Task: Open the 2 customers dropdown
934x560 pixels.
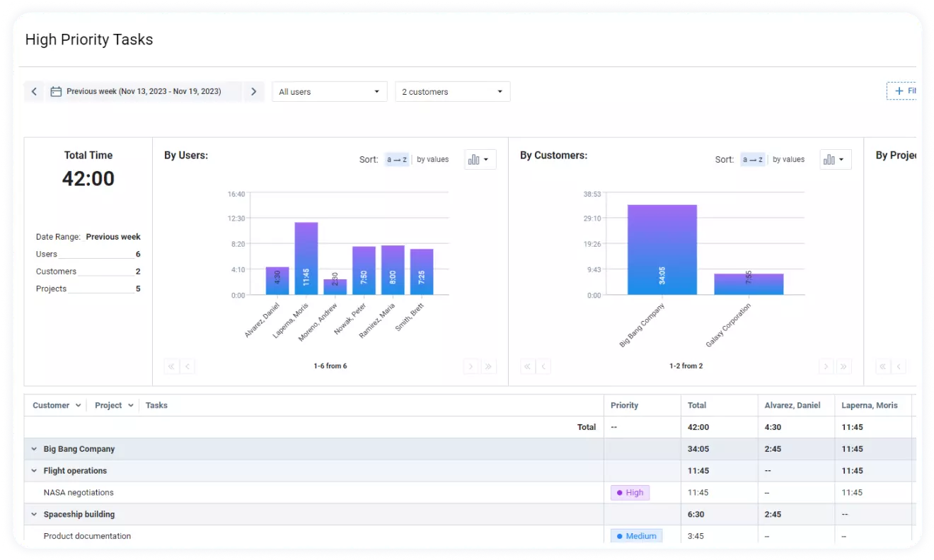Action: point(453,92)
